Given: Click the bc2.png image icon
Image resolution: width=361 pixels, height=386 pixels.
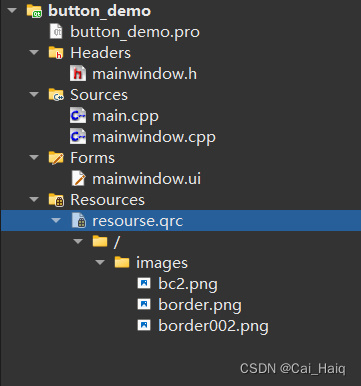Looking at the screenshot, I should coord(144,284).
